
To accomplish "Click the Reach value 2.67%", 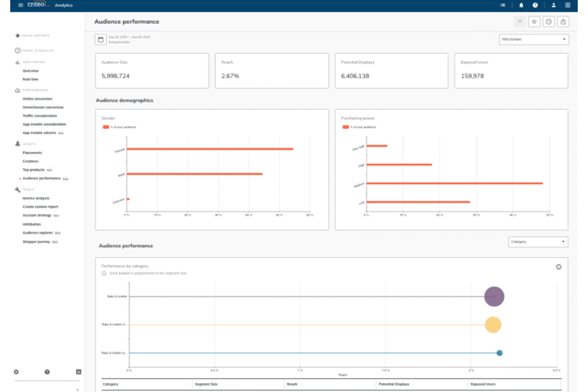I will (x=230, y=76).
